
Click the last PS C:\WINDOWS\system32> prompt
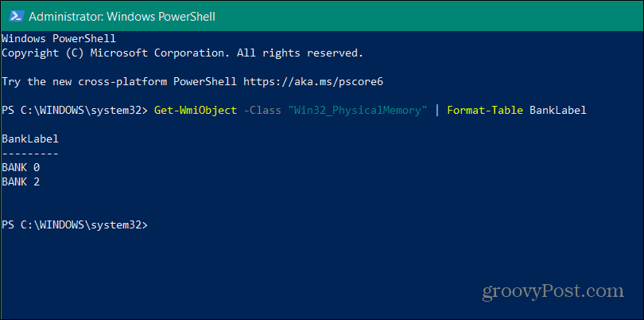(x=74, y=225)
